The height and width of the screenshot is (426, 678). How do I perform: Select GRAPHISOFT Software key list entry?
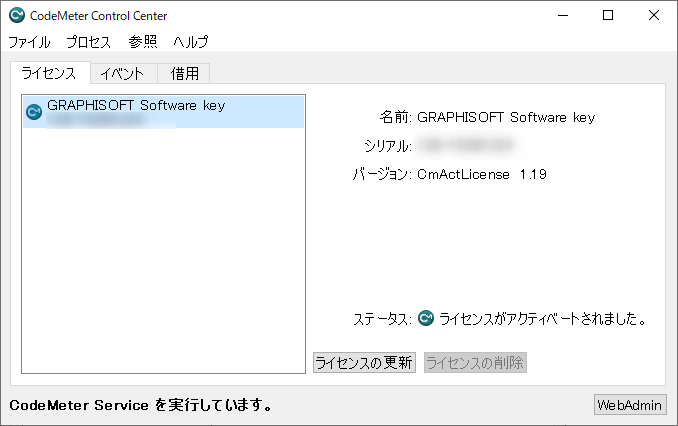163,112
